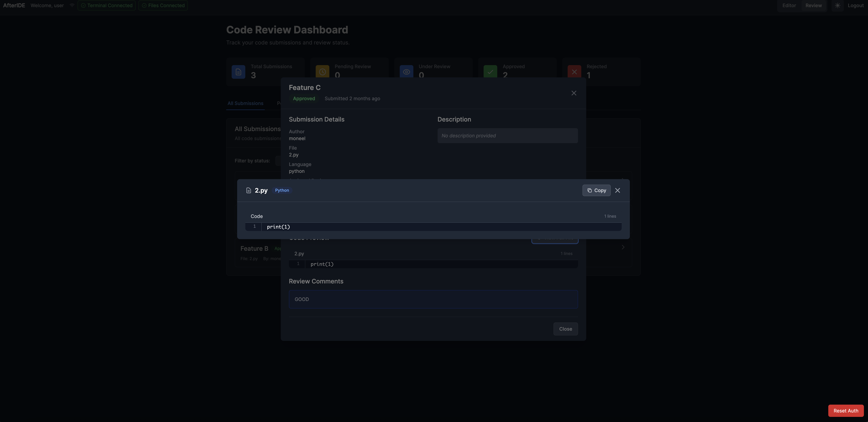Click the Python language badge

pyautogui.click(x=282, y=190)
